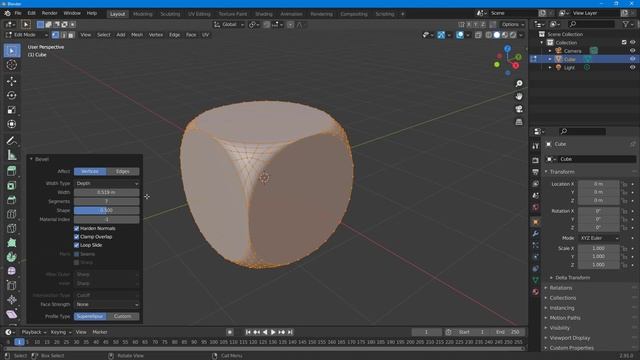
Task: Open the Face Strength dropdown
Action: click(107, 304)
